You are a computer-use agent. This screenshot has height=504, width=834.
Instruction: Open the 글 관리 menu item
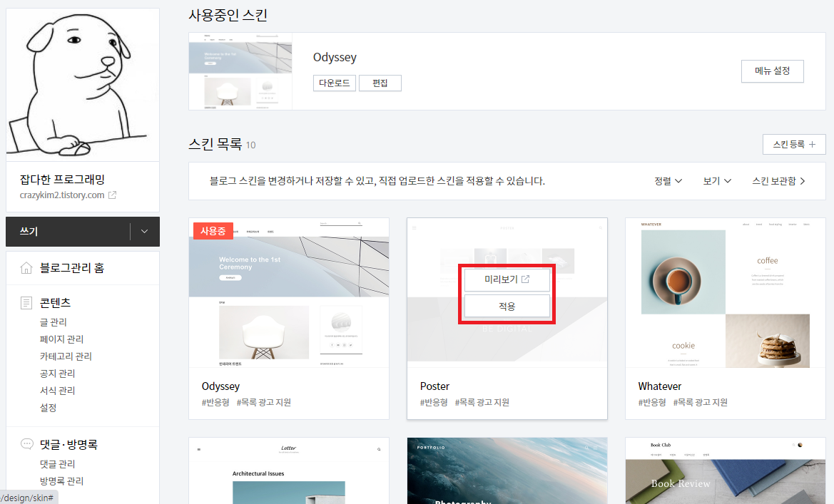coord(54,322)
